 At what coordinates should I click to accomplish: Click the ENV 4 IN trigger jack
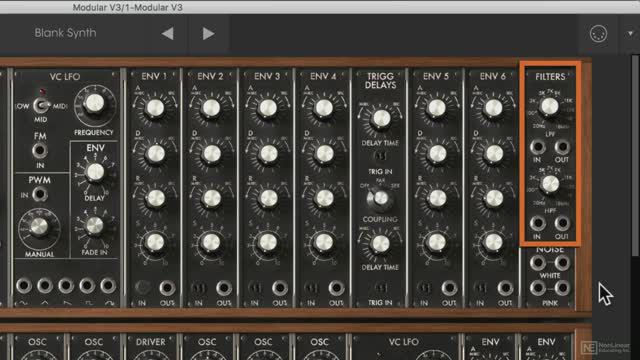coord(311,288)
